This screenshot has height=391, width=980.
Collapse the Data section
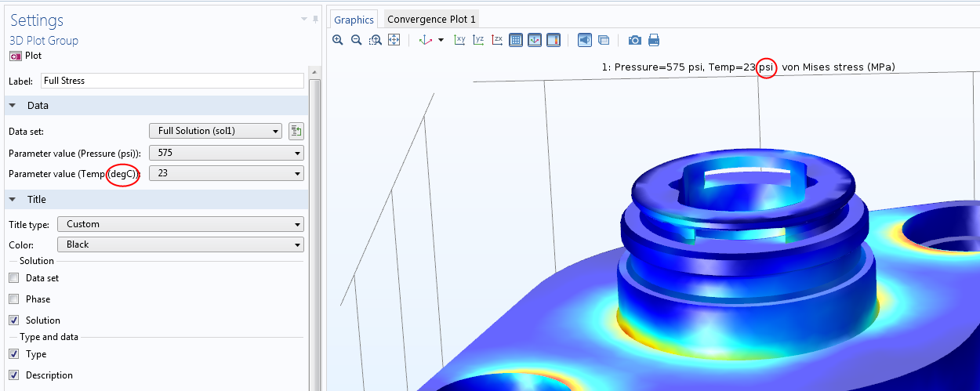tap(13, 106)
